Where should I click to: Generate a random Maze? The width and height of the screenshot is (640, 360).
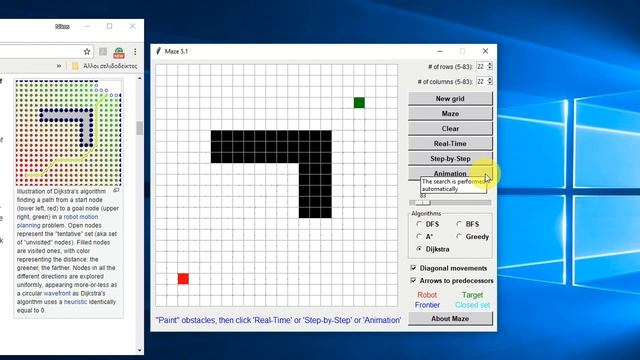(450, 113)
